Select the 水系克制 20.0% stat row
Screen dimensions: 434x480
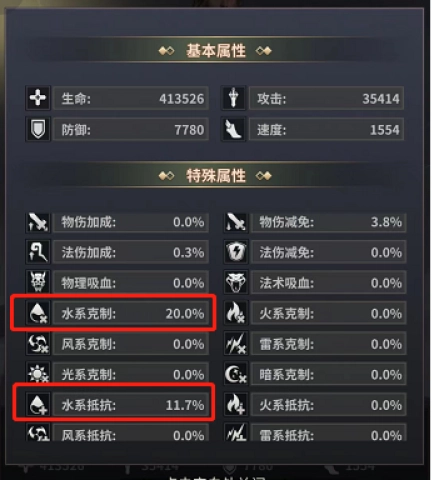point(117,313)
